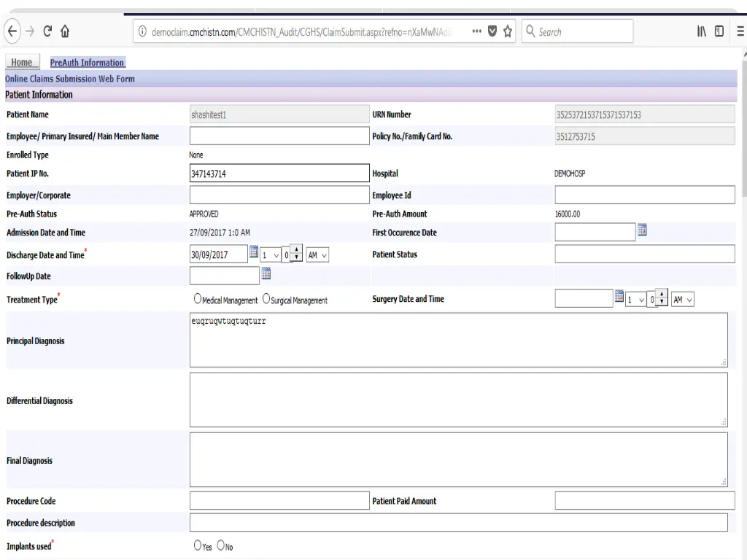Open the Discharge time AM/PM dropdown
747x560 pixels.
coord(317,255)
